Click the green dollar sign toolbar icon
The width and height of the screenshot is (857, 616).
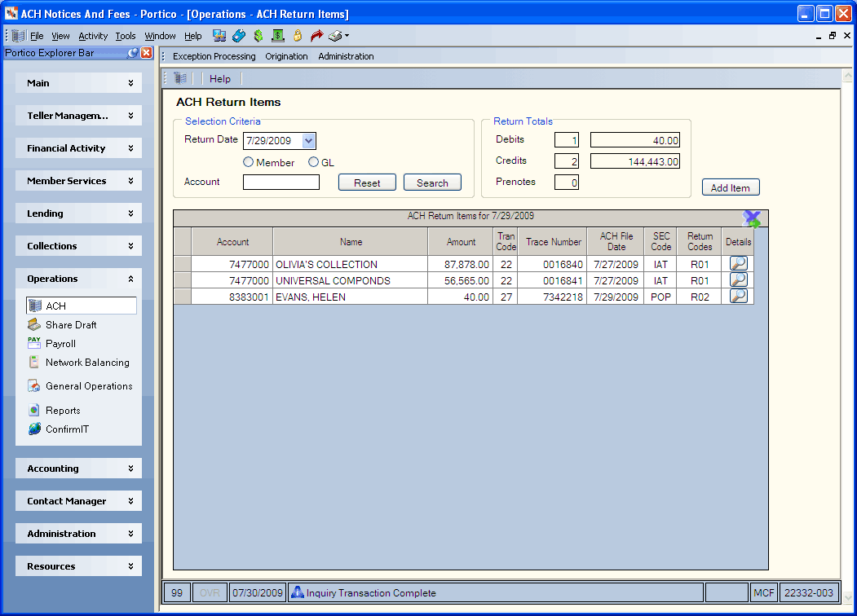tap(258, 36)
